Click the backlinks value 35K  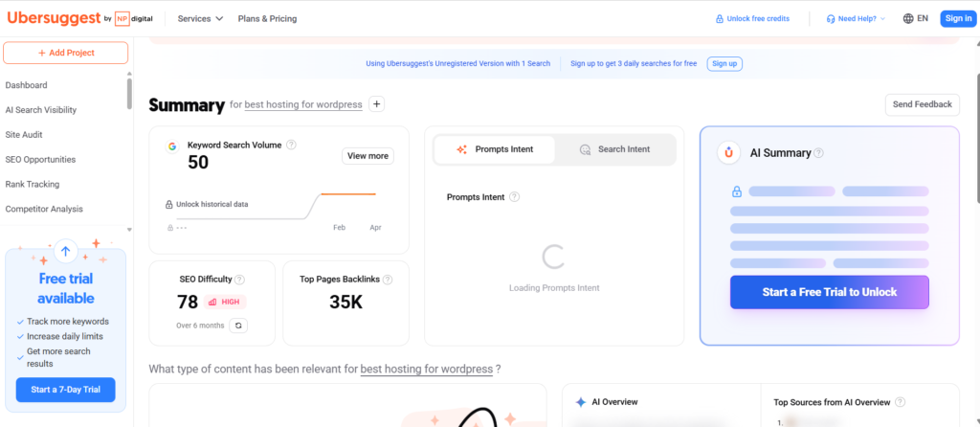click(345, 302)
